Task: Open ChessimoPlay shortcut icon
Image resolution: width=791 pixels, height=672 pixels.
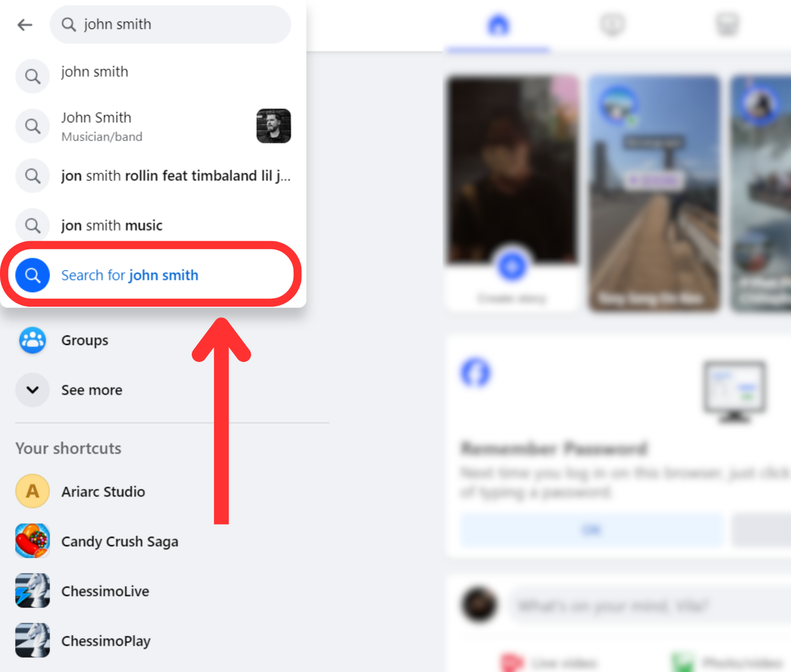Action: click(33, 640)
